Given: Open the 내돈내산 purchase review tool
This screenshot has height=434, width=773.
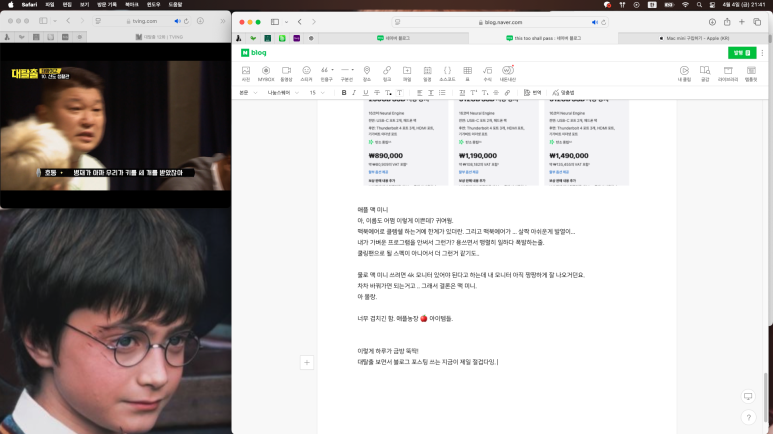Looking at the screenshot, I should 507,73.
